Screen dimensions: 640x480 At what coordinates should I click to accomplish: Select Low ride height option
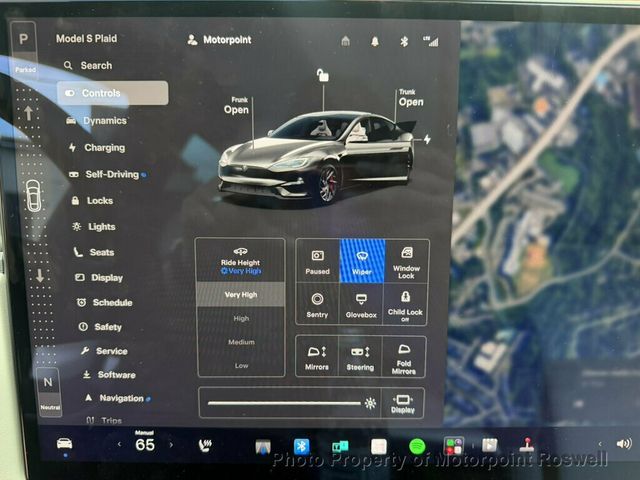click(241, 366)
